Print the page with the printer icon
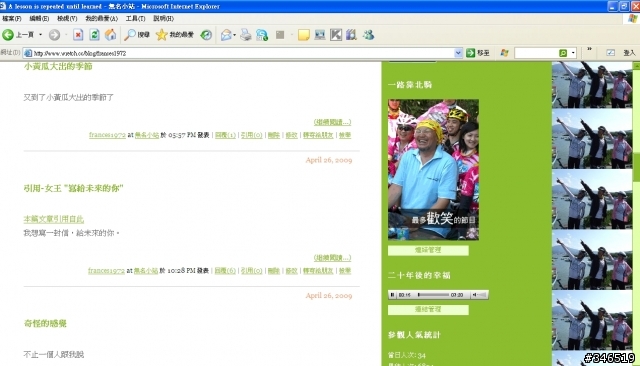 (246, 35)
